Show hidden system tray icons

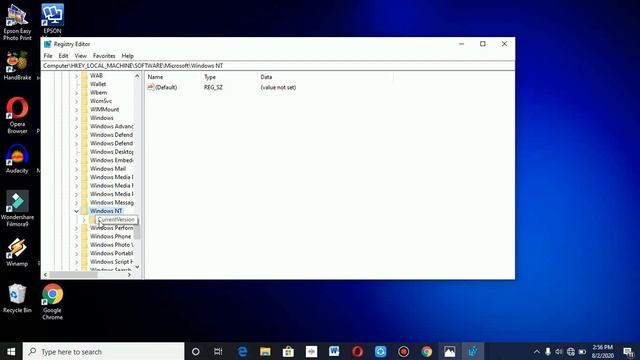click(x=537, y=352)
